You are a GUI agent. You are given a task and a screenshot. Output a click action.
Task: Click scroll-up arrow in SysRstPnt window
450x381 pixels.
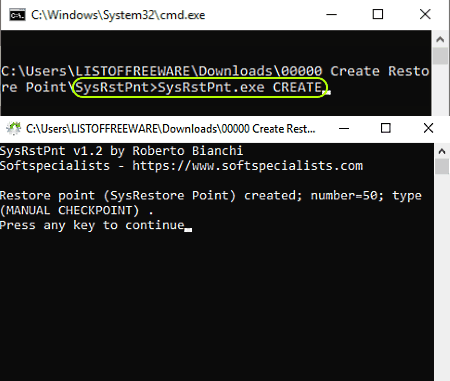(x=442, y=152)
